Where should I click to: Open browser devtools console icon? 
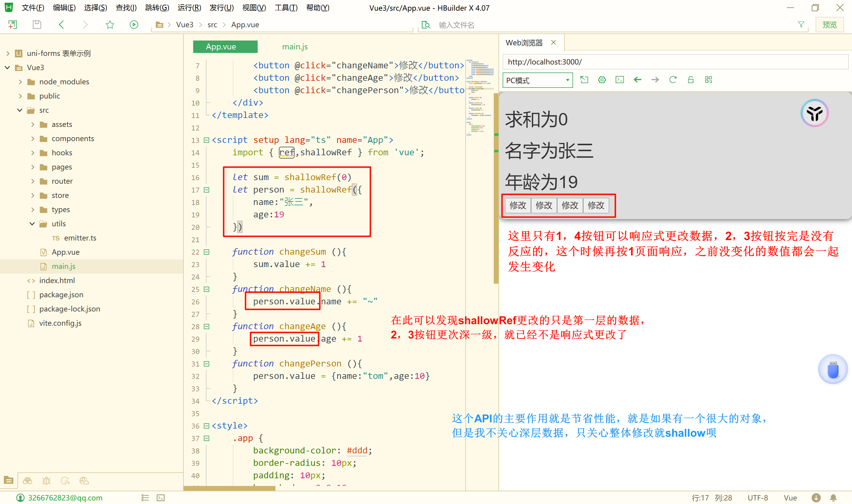[620, 80]
